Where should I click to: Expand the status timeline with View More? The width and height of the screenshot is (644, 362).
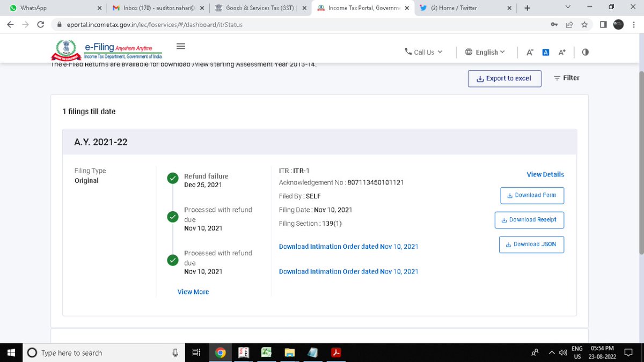(193, 292)
